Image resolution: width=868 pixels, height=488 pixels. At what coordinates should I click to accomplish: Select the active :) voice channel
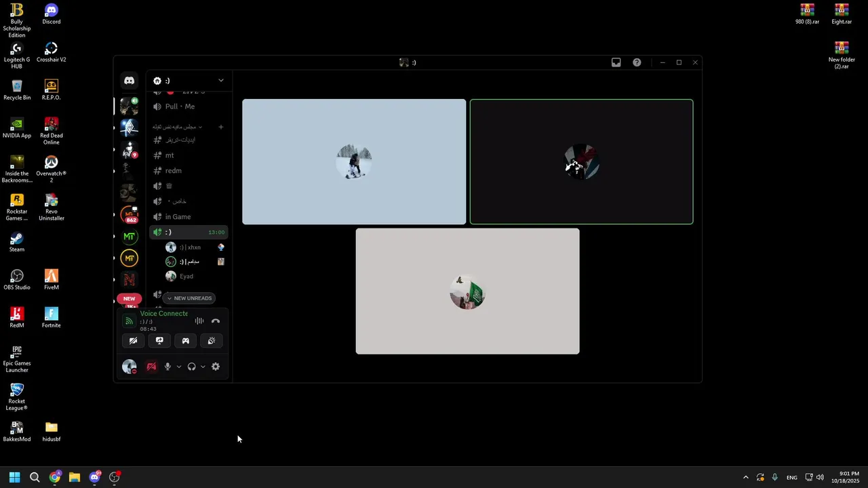pos(189,232)
